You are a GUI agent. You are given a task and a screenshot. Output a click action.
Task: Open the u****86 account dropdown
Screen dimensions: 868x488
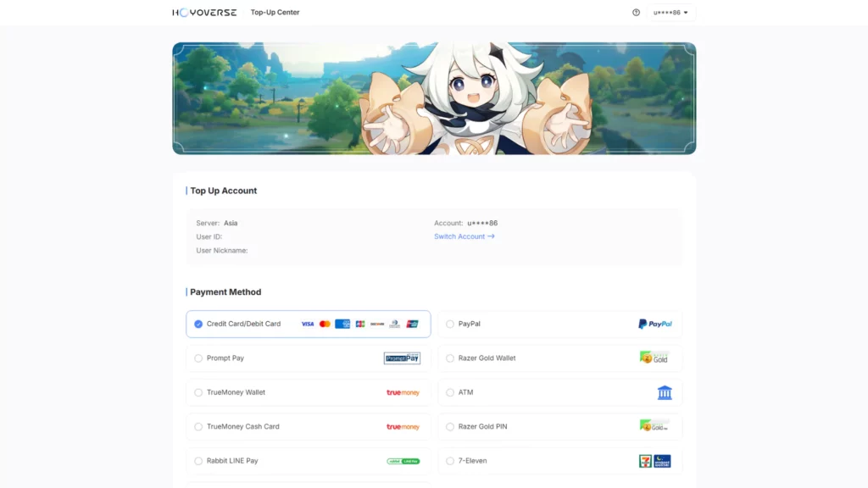(x=671, y=13)
